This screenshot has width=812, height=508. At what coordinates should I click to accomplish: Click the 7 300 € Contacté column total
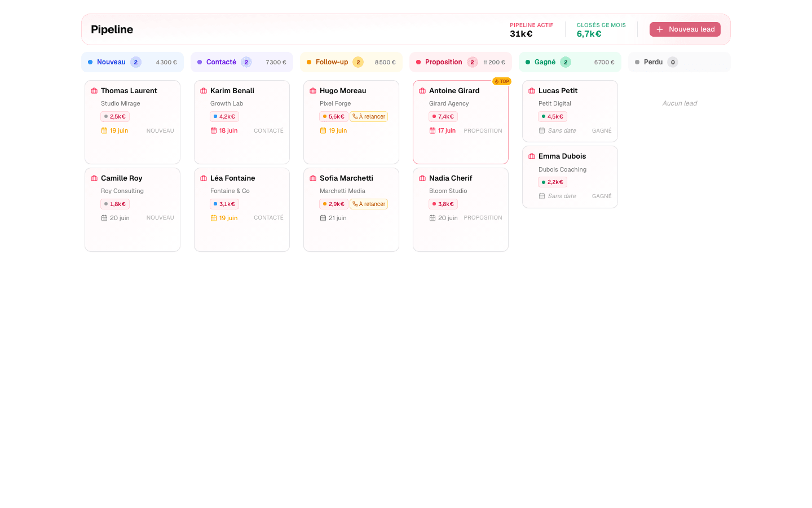pos(276,63)
